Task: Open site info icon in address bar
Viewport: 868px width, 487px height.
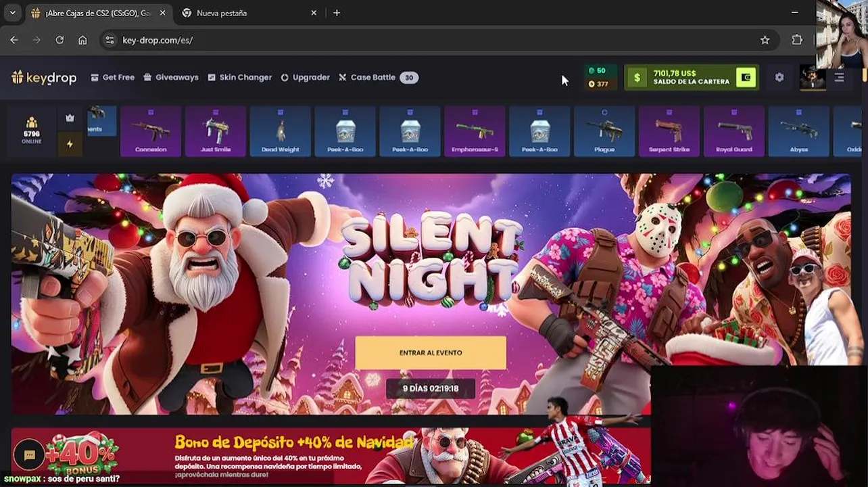Action: 110,40
